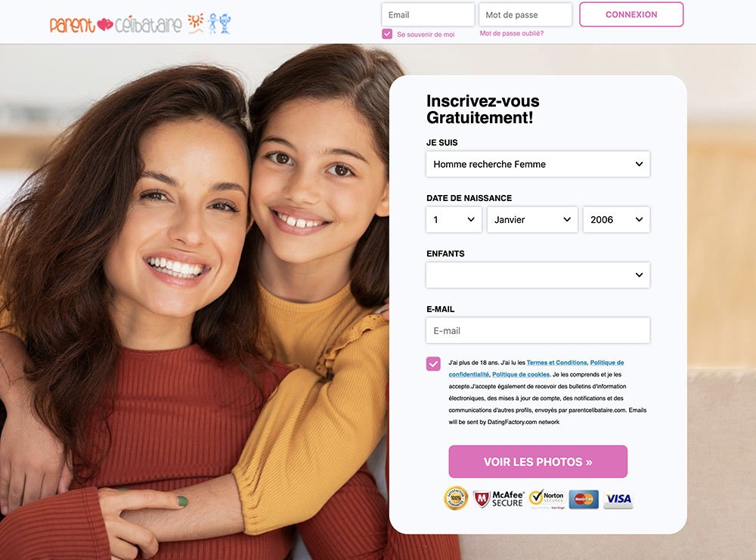Open the 'Mot de passe oublié?' link
Image resolution: width=756 pixels, height=560 pixels.
pos(511,33)
